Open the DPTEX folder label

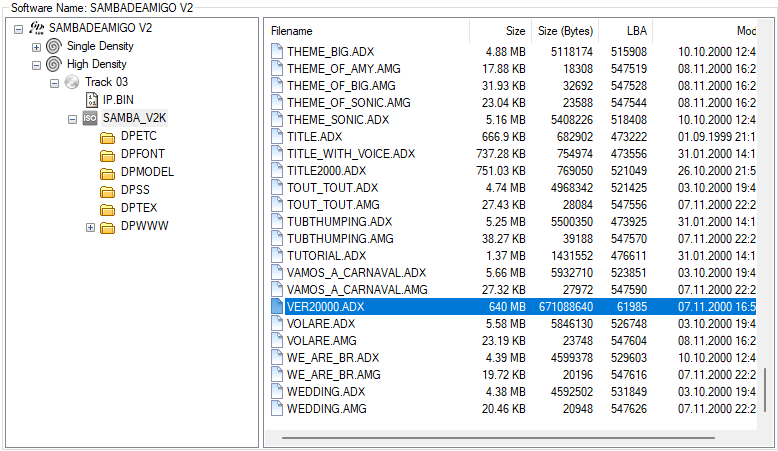pyautogui.click(x=139, y=207)
